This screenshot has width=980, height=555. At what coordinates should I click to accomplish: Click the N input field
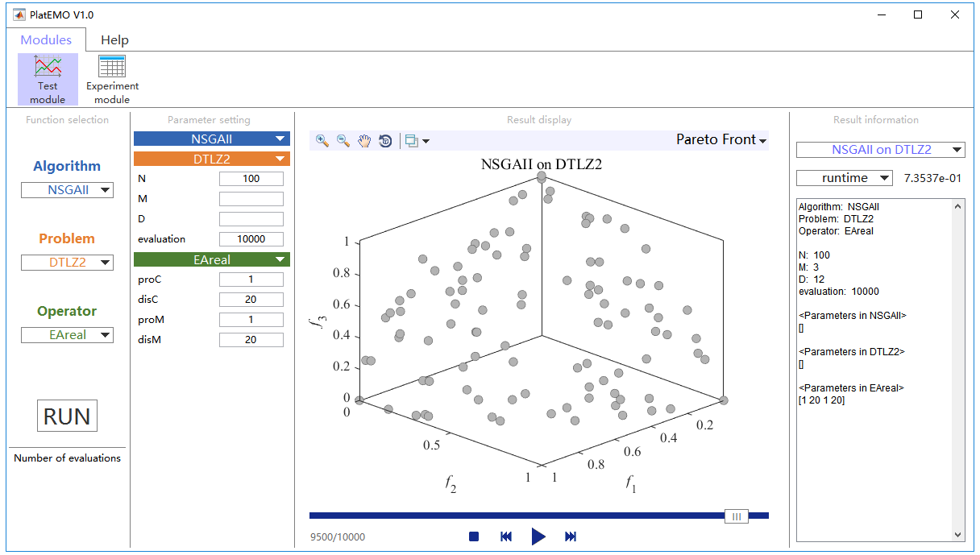tap(251, 179)
